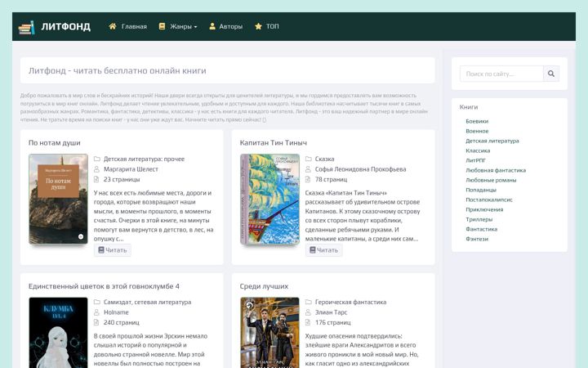Open the Фэнтези genre link
Viewport: 588px width, 368px height.
[477, 239]
